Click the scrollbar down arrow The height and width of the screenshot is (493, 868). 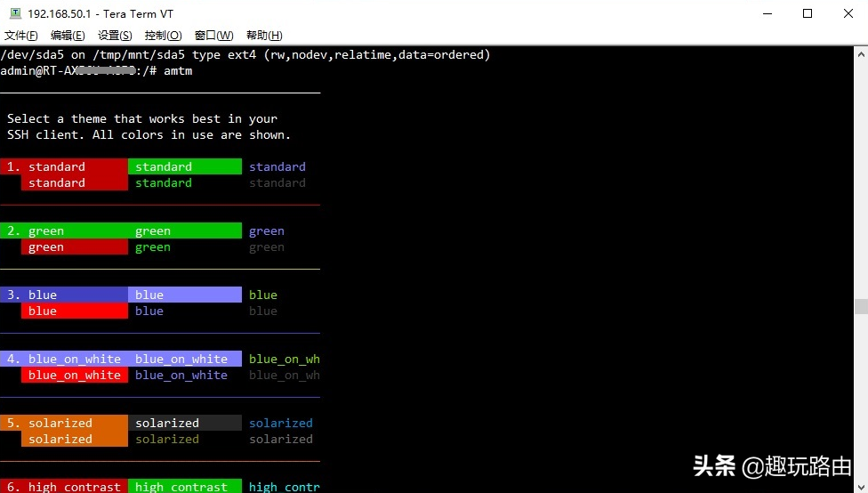(x=861, y=487)
